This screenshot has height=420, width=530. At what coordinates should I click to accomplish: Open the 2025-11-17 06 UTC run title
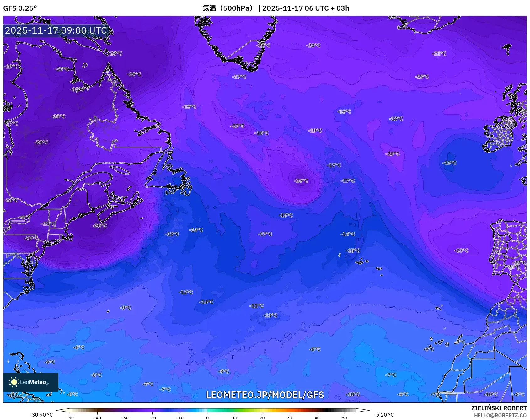295,8
